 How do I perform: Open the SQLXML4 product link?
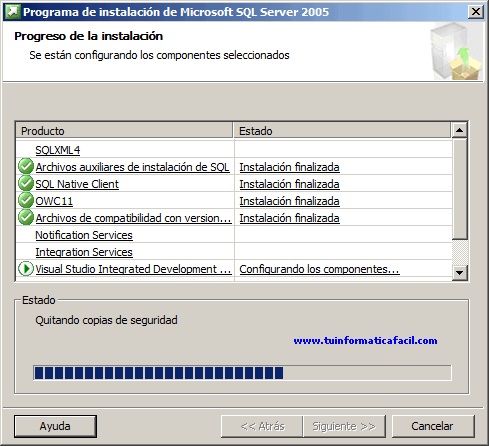[x=58, y=150]
